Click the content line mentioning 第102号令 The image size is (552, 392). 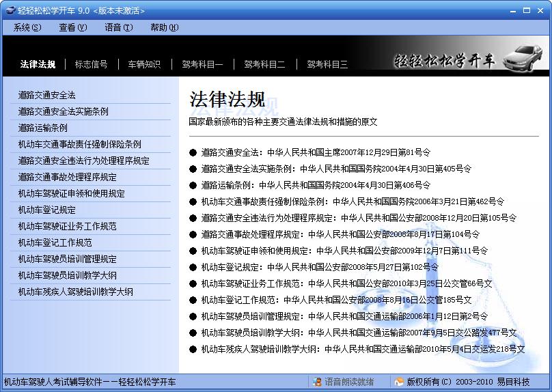(320, 267)
